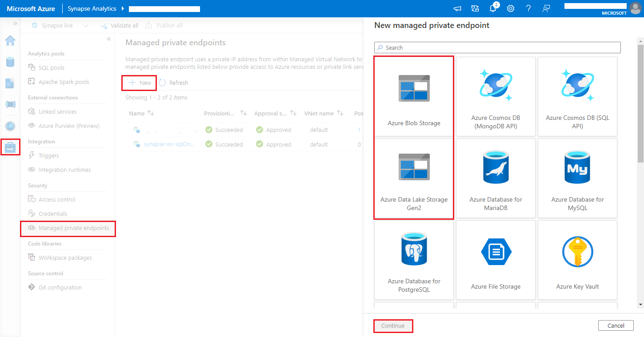Click the Continue button
644x337 pixels.
pyautogui.click(x=393, y=325)
